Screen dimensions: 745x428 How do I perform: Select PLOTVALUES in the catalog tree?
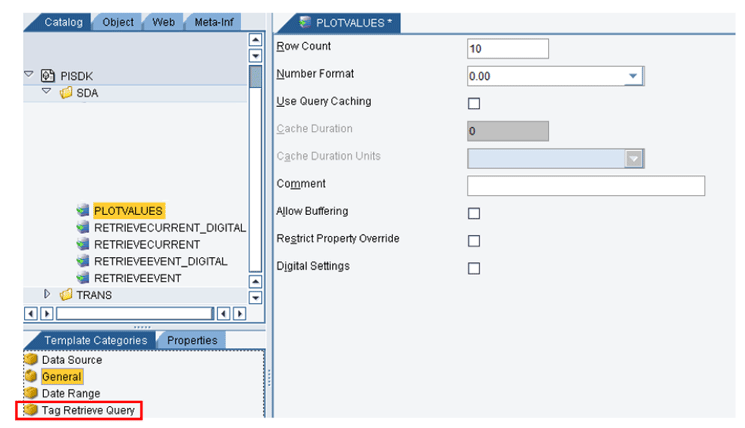[128, 211]
